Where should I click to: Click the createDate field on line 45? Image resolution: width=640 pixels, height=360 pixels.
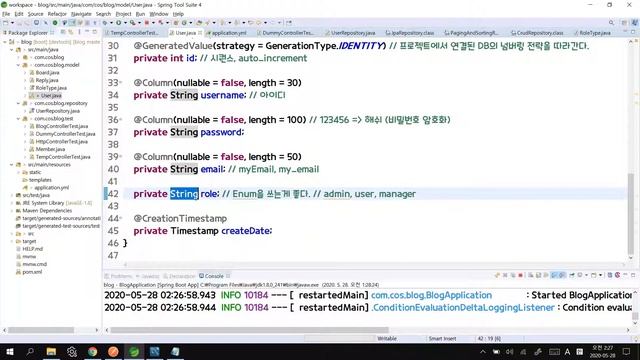[246, 231]
